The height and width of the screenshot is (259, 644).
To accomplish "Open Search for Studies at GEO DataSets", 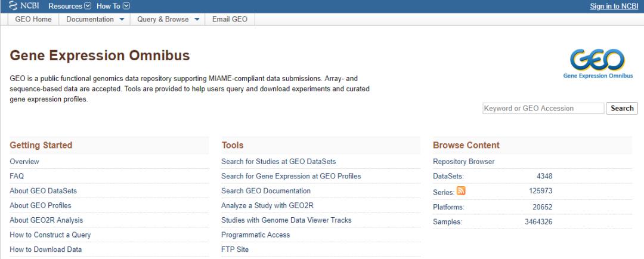I will 278,162.
